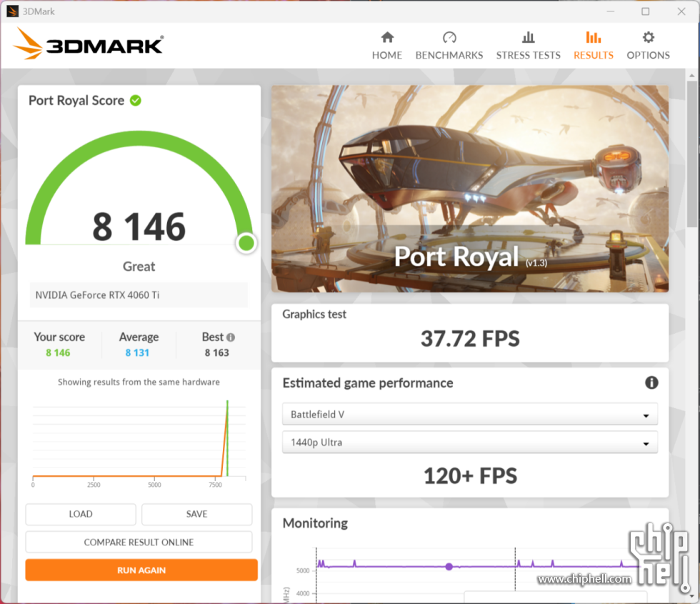The height and width of the screenshot is (604, 700).
Task: Open the Options gear icon
Action: (649, 37)
